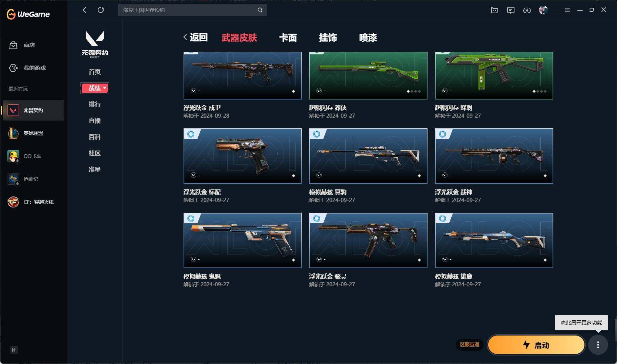Switch to the 喷漆 tab
Viewport: 617px width, 364px height.
point(368,38)
